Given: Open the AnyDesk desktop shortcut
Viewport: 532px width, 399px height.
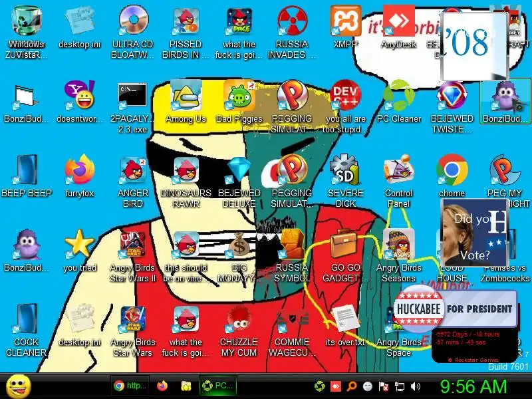Looking at the screenshot, I should pyautogui.click(x=398, y=21).
